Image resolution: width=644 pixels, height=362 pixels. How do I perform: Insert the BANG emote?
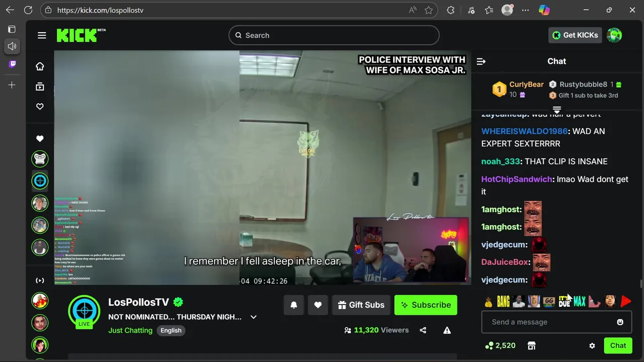(504, 302)
